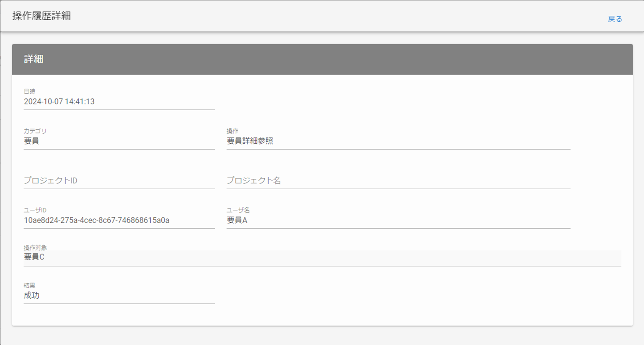Click the small 結果 label

click(30, 285)
